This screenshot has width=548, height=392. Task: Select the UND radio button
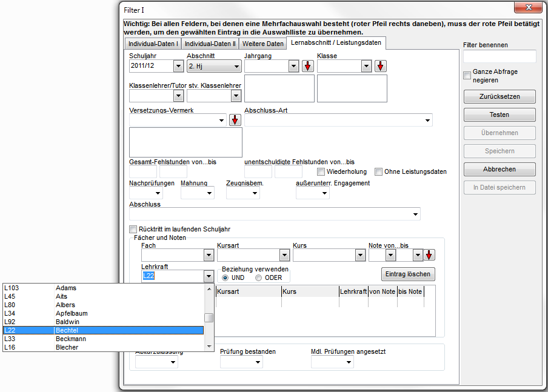[x=226, y=277]
